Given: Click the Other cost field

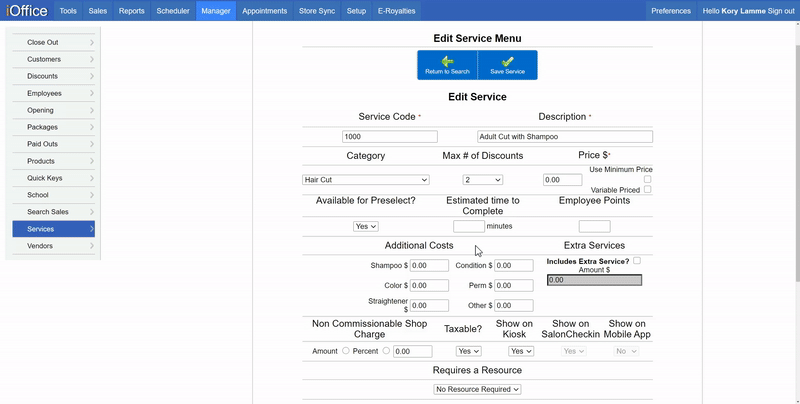Looking at the screenshot, I should click(x=514, y=305).
